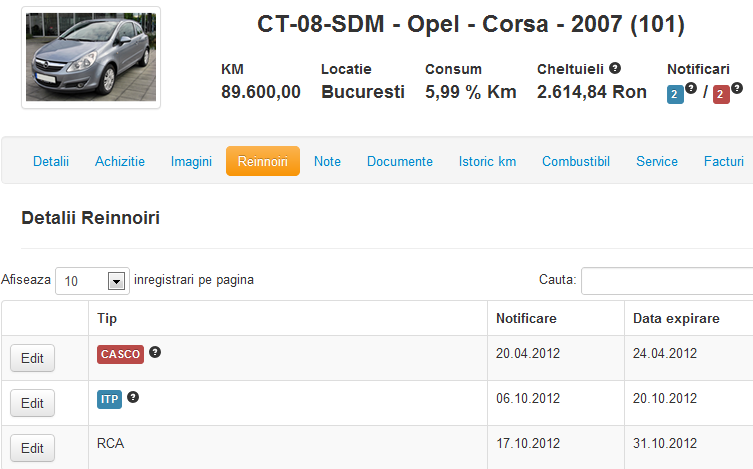Click help icon next to ITP label

(x=133, y=397)
